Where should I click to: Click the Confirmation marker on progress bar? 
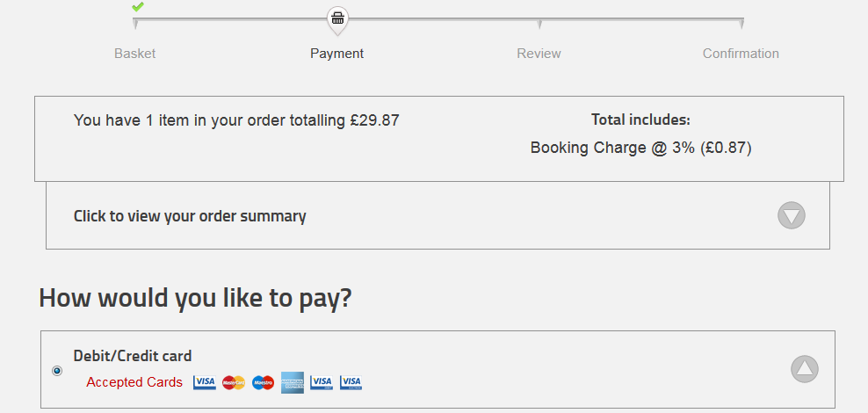point(741,24)
